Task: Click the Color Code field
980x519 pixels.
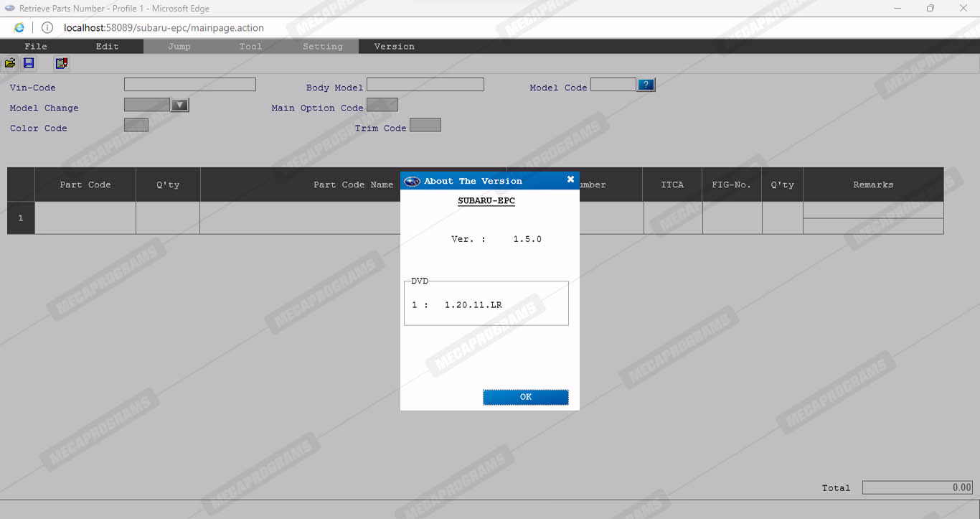Action: [x=136, y=125]
